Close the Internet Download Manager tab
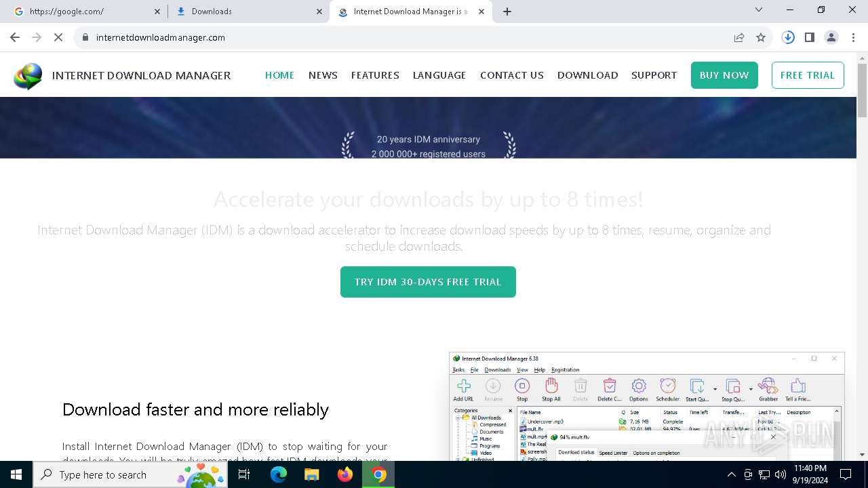 (481, 12)
